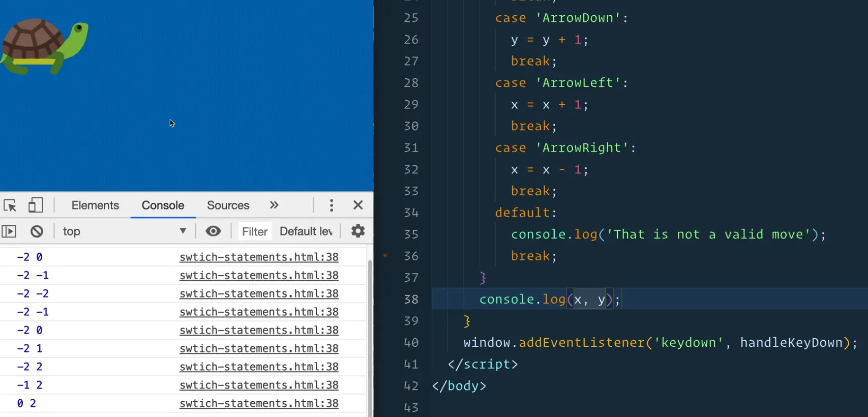Expand the more tabs chevron
This screenshot has height=417, width=868.
coord(274,205)
